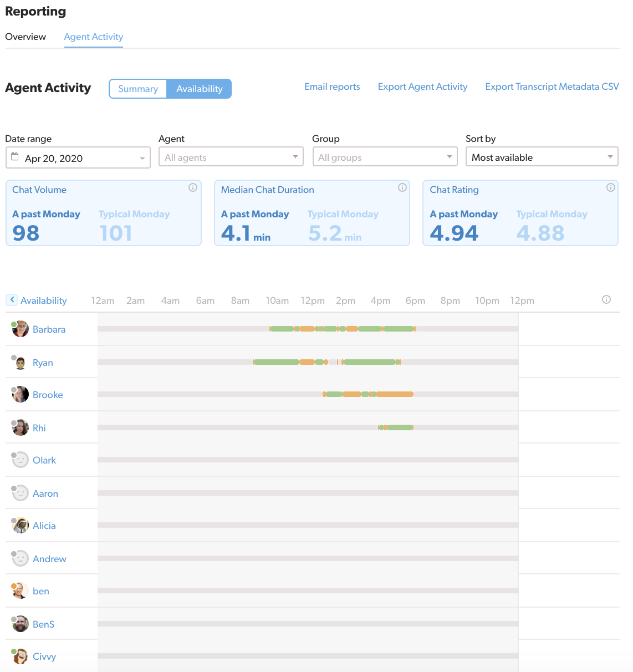Screen dimensions: 633x672
Task: Select the Agent Activity tab
Action: click(93, 37)
